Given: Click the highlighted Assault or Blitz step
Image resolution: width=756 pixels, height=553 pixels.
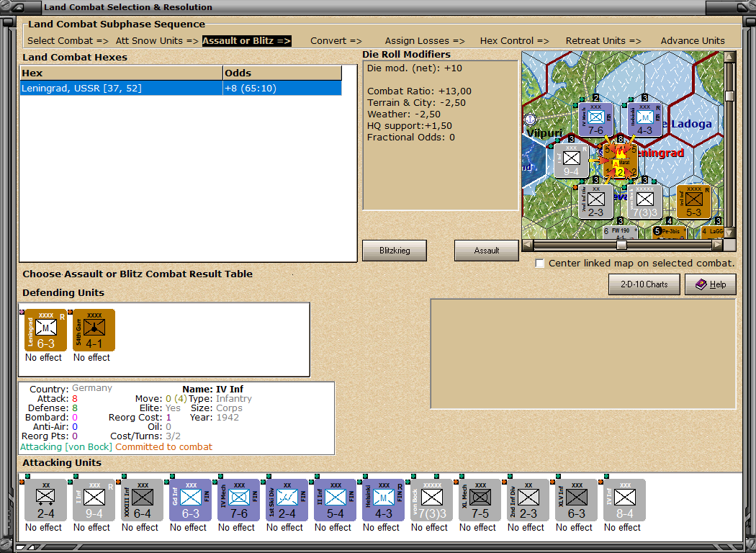Looking at the screenshot, I should [246, 41].
